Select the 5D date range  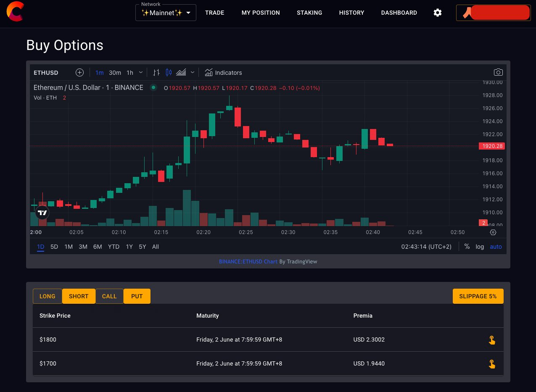54,247
